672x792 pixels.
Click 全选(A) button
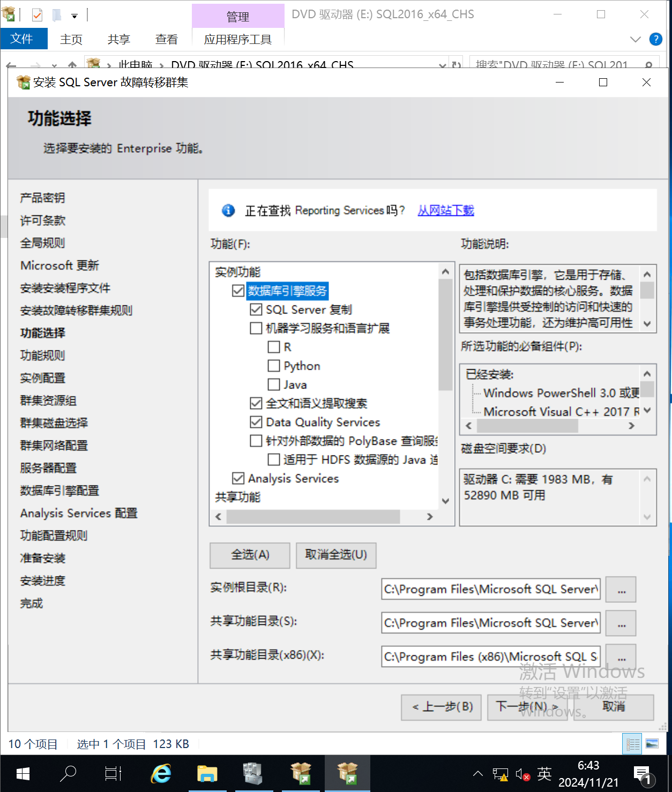pyautogui.click(x=250, y=555)
